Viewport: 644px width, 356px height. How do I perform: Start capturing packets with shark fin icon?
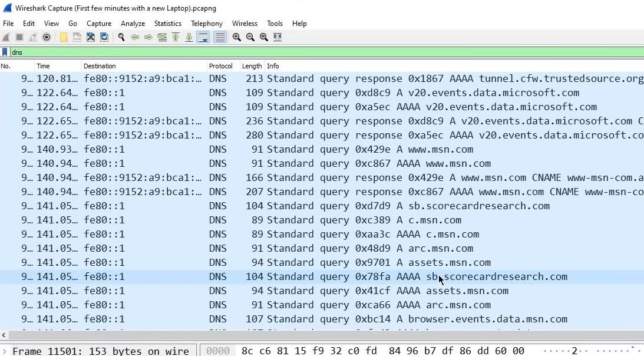click(6, 37)
